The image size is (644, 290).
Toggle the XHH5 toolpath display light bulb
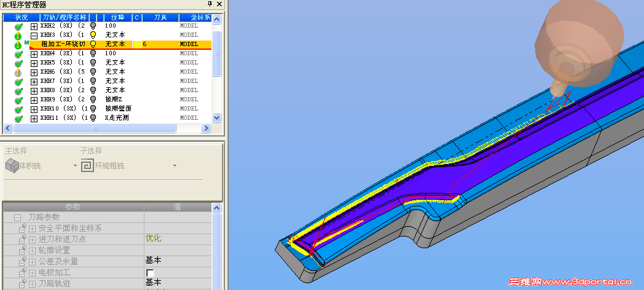tap(93, 63)
